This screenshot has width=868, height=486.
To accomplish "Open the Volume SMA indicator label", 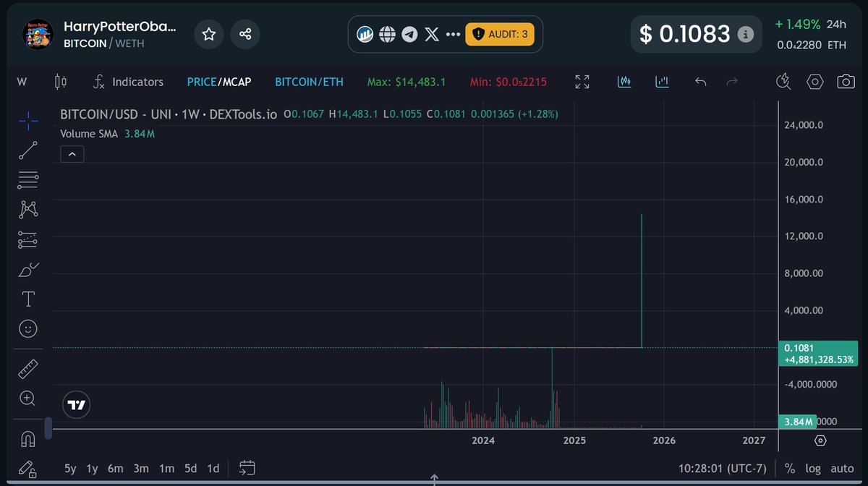I will tap(90, 133).
